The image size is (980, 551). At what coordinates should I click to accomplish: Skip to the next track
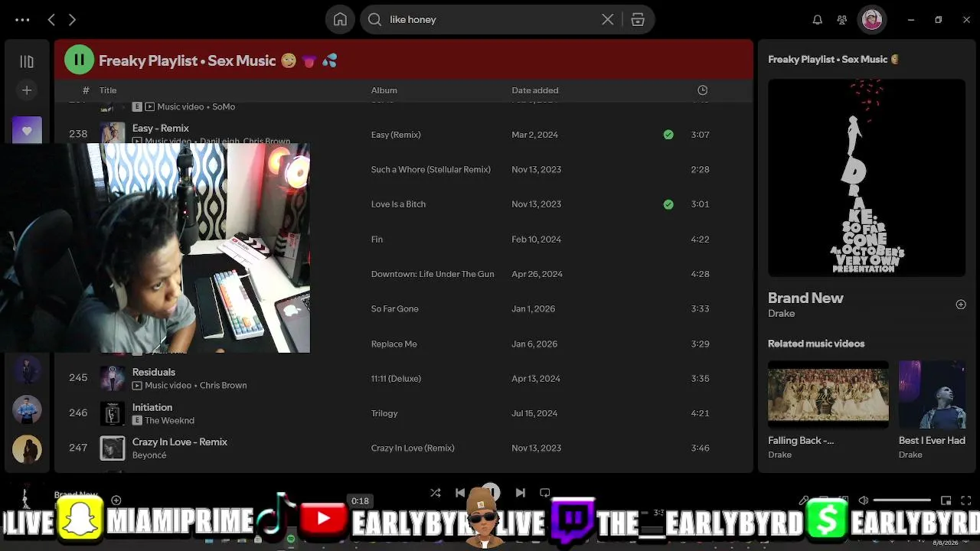pos(521,493)
